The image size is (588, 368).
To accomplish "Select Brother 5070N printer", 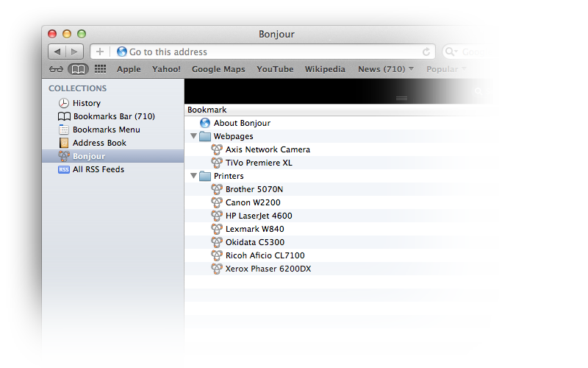I will pyautogui.click(x=254, y=189).
